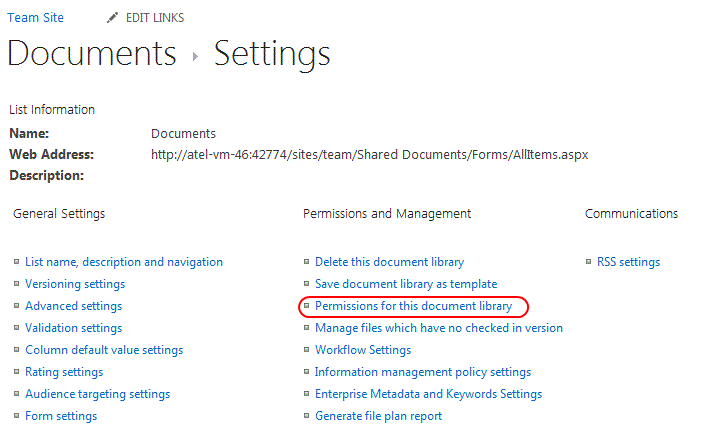This screenshot has width=704, height=440.
Task: Open Rating settings link
Action: tap(64, 372)
